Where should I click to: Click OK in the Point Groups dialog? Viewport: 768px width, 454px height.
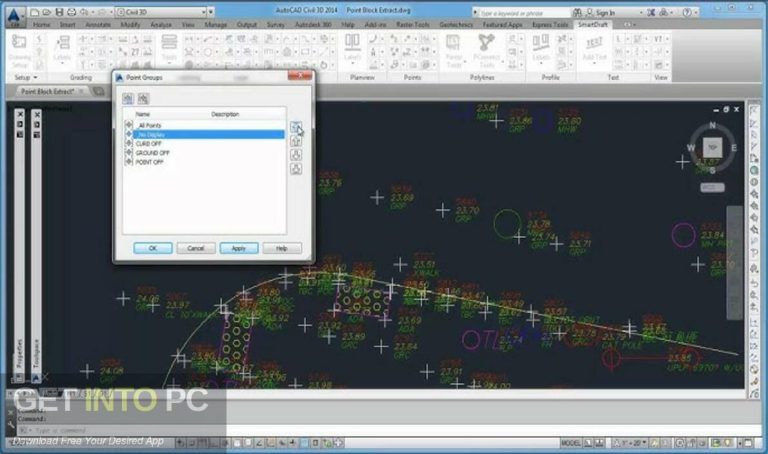click(x=152, y=248)
